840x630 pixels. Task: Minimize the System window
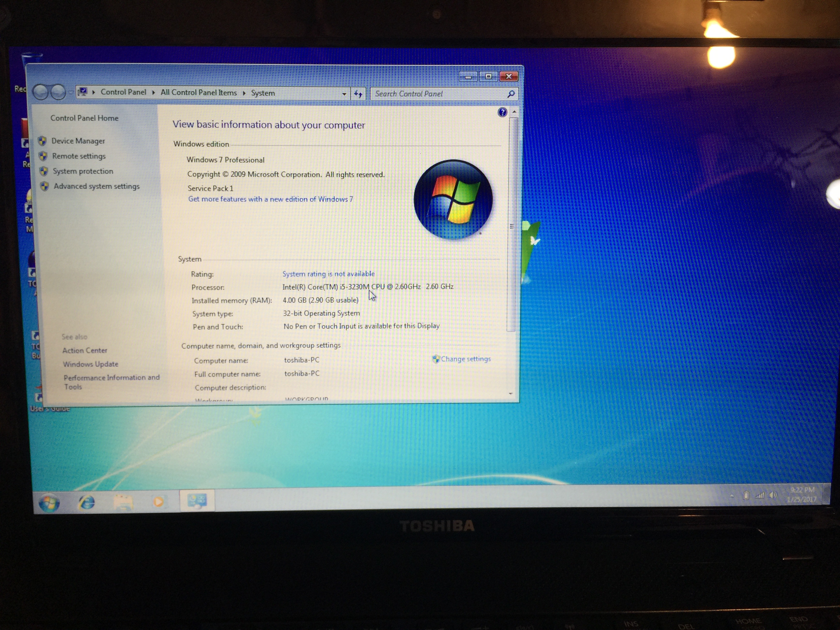[x=468, y=77]
